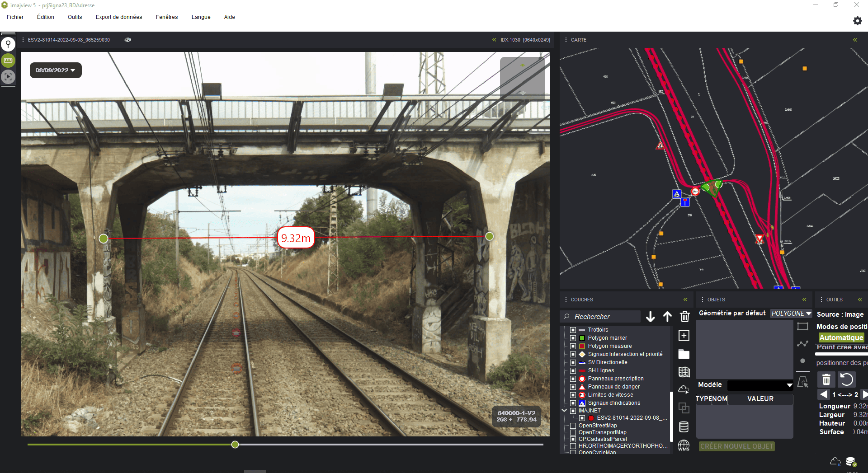Move selected layer up with arrow
Image resolution: width=868 pixels, height=473 pixels.
[x=667, y=317]
